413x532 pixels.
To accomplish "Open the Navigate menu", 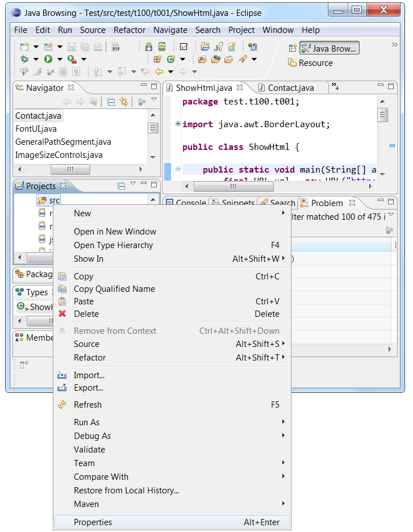I will 170,30.
